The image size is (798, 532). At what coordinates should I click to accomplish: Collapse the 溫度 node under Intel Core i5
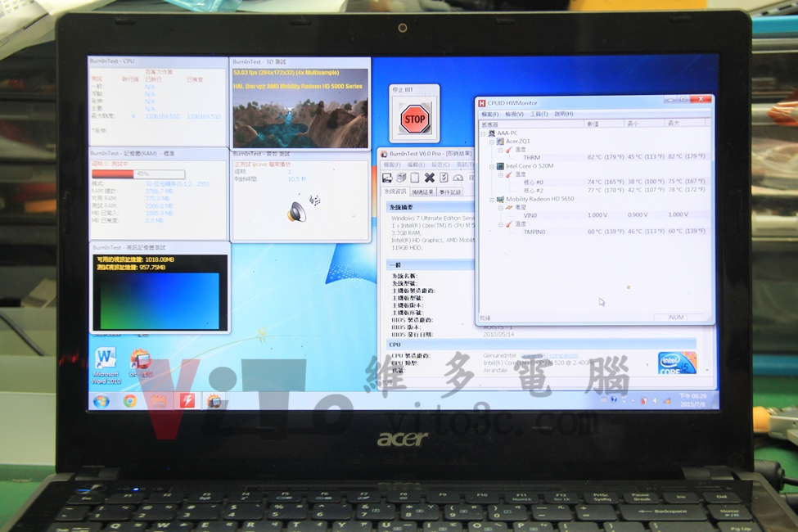(500, 174)
